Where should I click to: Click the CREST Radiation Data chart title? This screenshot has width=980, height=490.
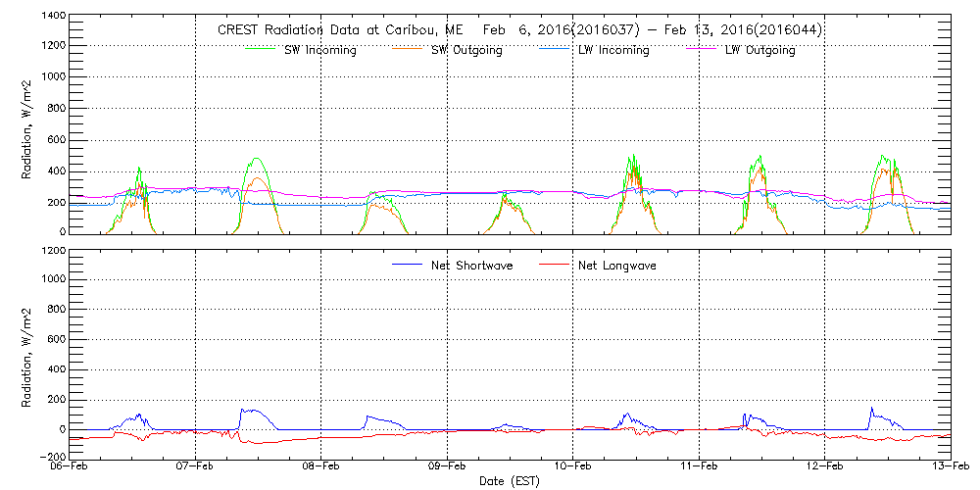(x=519, y=30)
